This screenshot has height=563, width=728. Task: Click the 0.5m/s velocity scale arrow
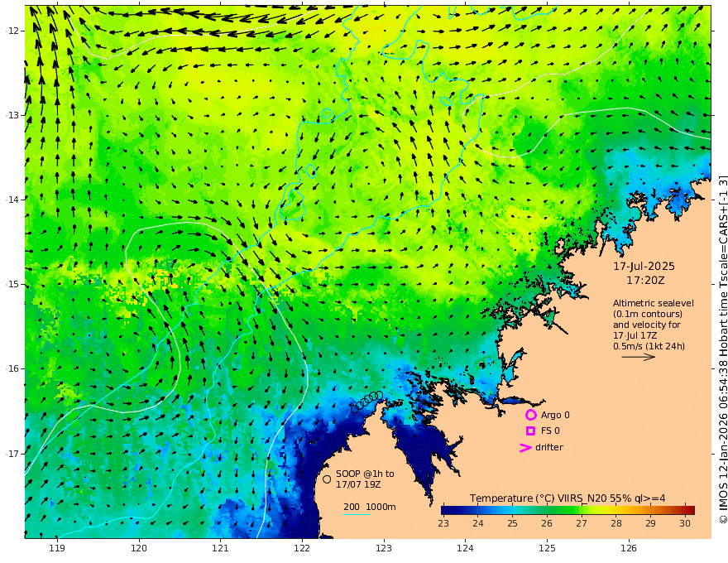639,357
